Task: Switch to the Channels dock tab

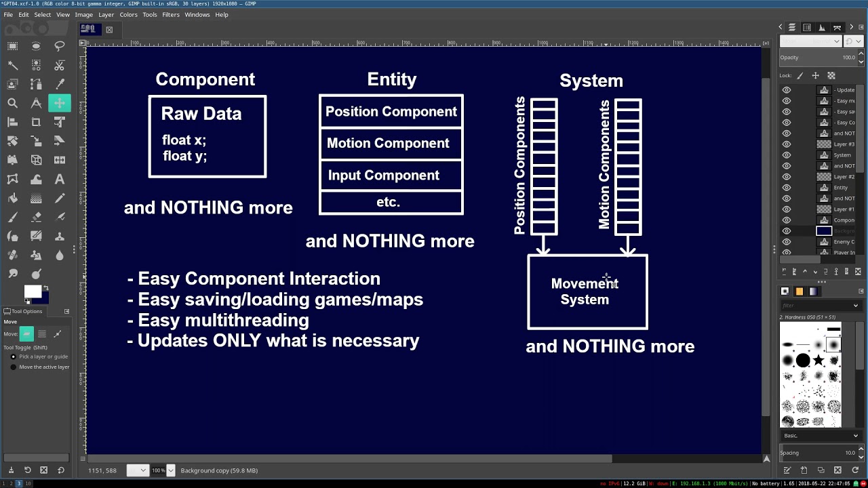Action: pyautogui.click(x=807, y=28)
